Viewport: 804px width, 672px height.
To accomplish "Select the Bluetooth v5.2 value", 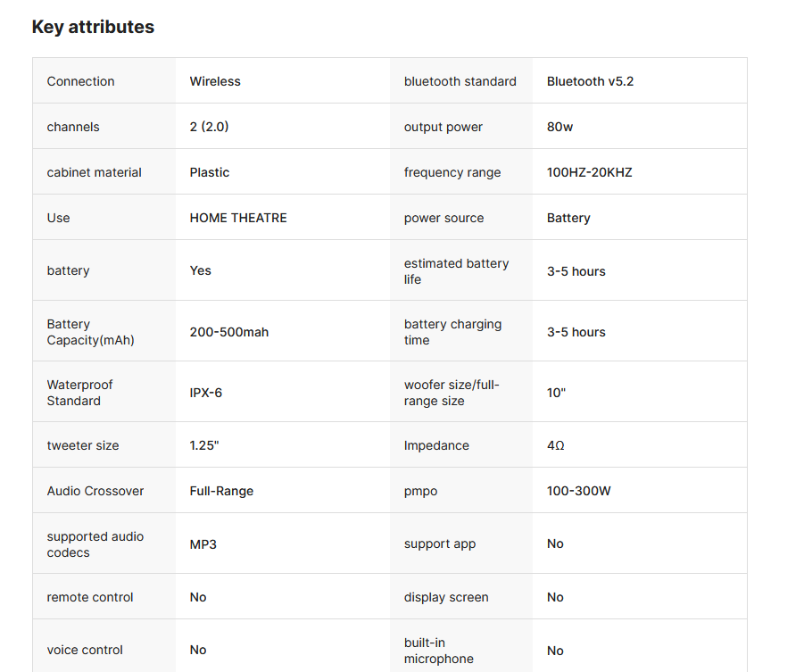I will click(590, 81).
